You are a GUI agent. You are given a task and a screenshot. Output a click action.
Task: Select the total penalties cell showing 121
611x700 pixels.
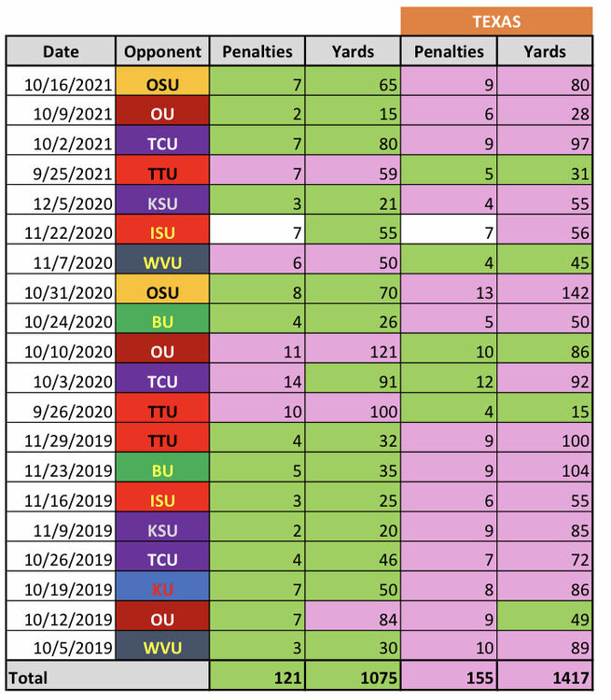(257, 676)
